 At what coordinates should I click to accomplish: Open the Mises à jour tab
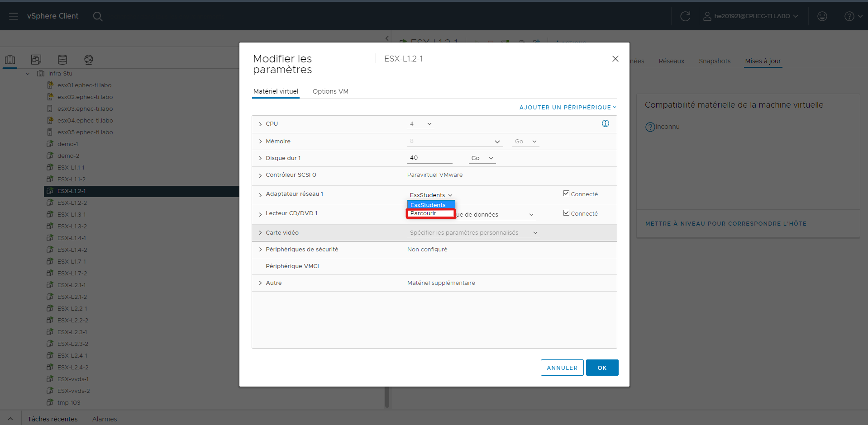pos(763,61)
